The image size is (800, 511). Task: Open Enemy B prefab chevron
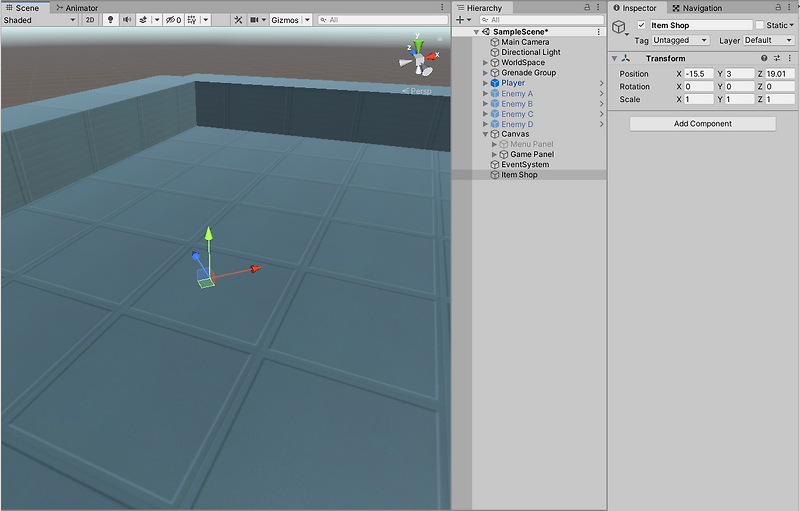click(x=601, y=104)
